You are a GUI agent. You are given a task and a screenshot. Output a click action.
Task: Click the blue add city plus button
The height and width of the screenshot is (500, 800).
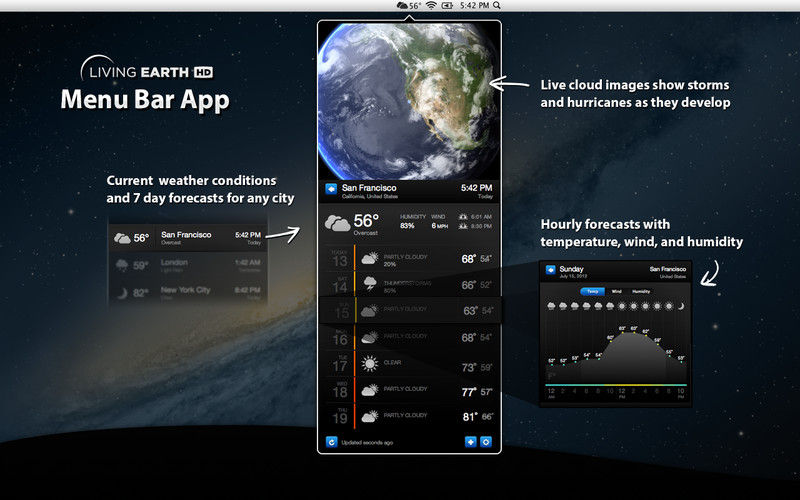[470, 442]
